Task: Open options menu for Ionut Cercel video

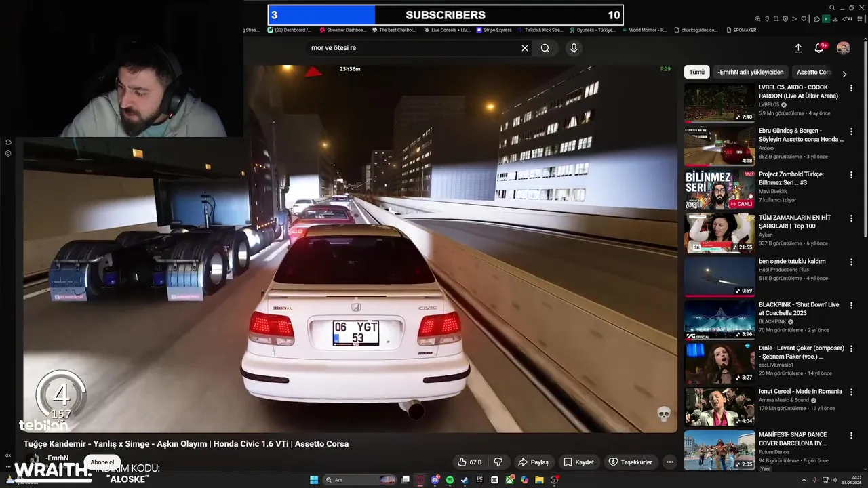Action: coord(851,392)
